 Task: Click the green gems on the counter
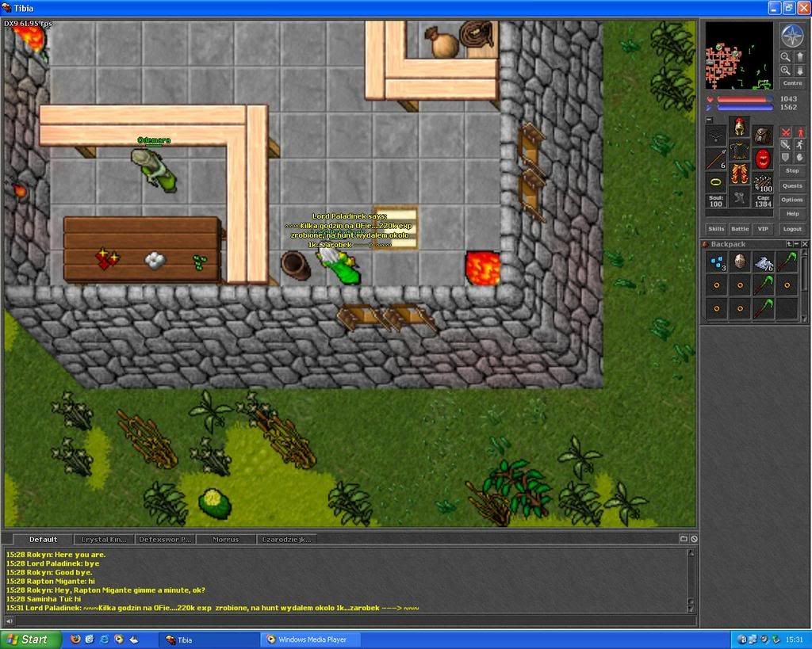pos(199,262)
